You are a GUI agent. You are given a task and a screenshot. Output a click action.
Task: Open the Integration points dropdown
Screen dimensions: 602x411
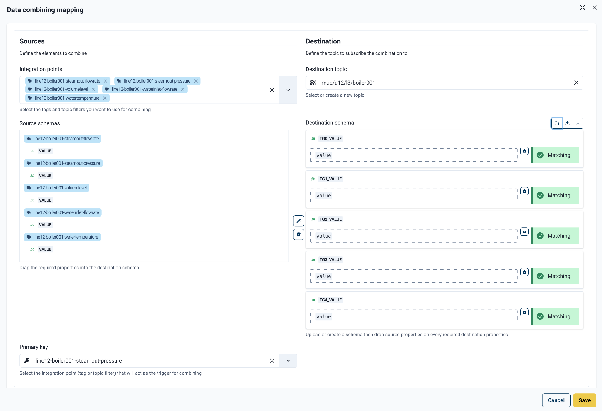[288, 89]
